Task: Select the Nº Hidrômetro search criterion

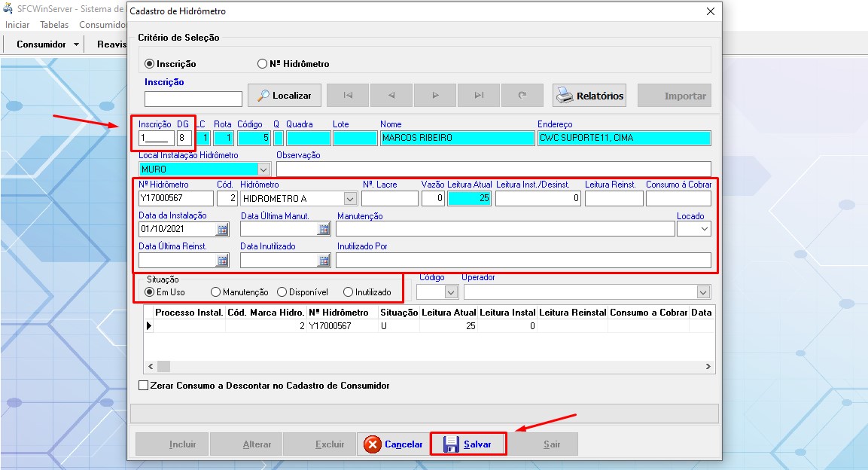Action: (263, 64)
